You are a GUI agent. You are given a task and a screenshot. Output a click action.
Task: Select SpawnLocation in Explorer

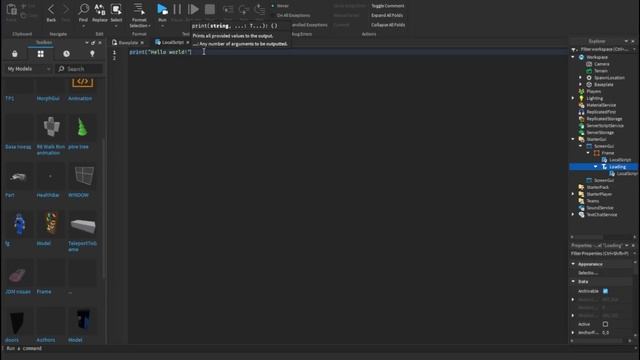click(609, 78)
